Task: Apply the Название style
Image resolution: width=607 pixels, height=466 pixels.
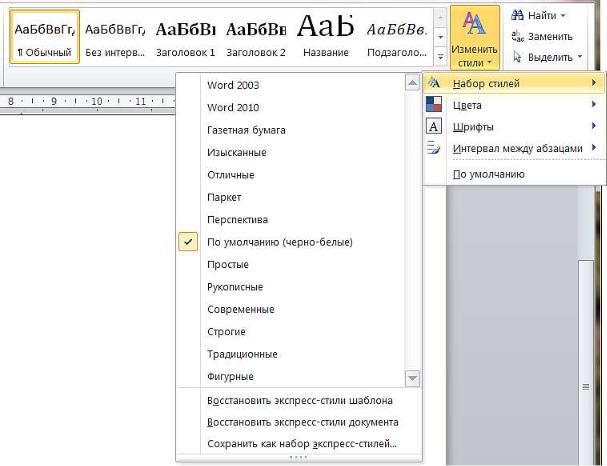Action: (x=326, y=37)
